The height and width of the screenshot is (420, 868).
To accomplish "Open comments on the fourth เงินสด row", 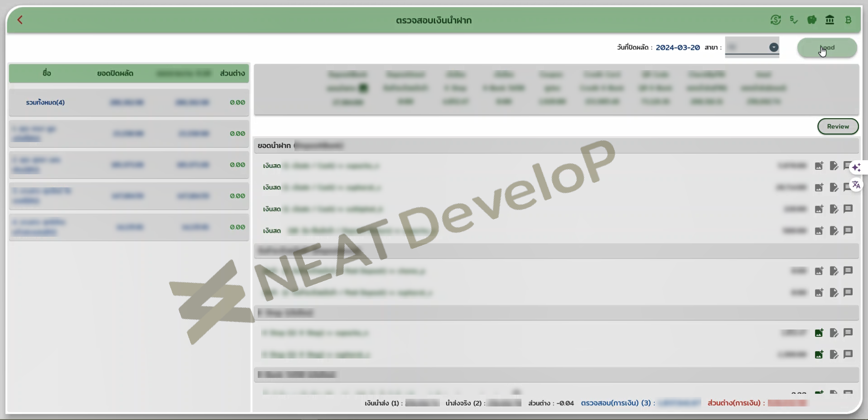I will coord(849,230).
